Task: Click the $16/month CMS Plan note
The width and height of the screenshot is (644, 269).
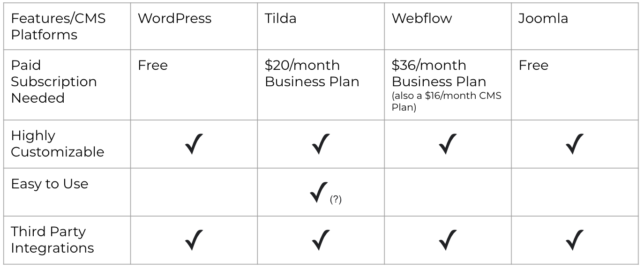Action: coord(446,101)
